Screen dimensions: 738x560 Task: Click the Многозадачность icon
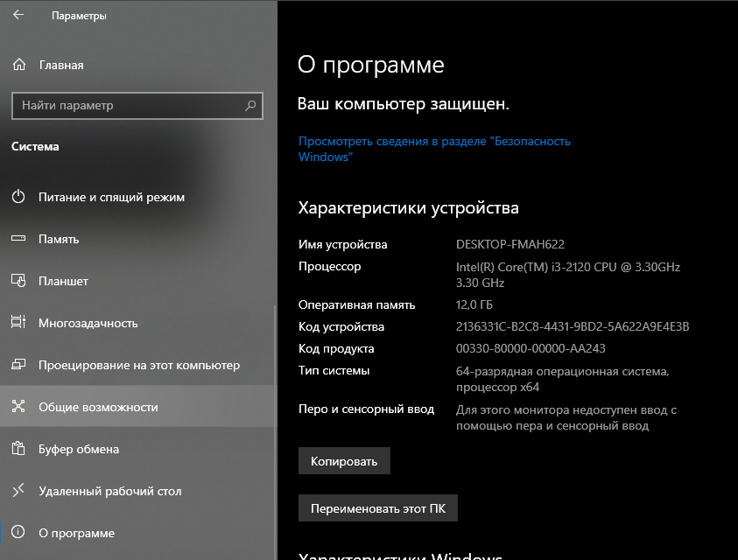[x=19, y=323]
